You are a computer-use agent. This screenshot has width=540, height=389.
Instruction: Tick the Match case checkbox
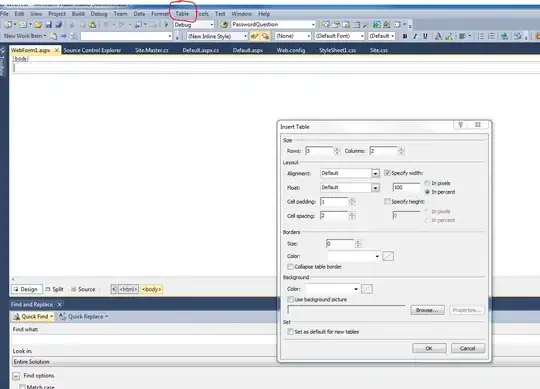(x=22, y=387)
